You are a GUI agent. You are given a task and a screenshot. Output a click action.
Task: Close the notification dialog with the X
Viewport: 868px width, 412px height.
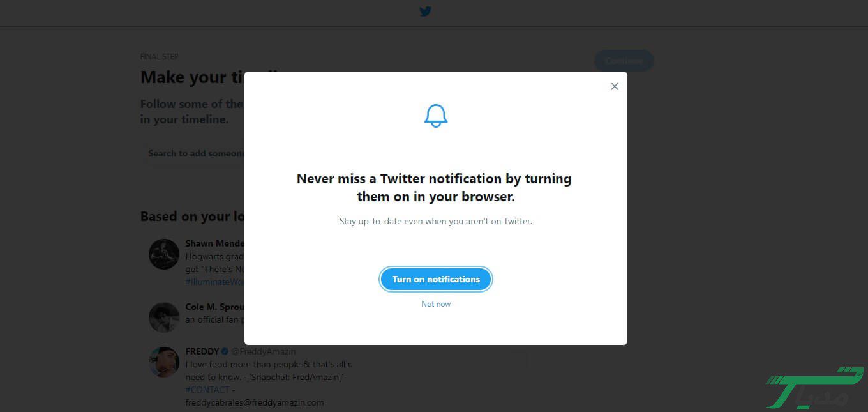(614, 86)
